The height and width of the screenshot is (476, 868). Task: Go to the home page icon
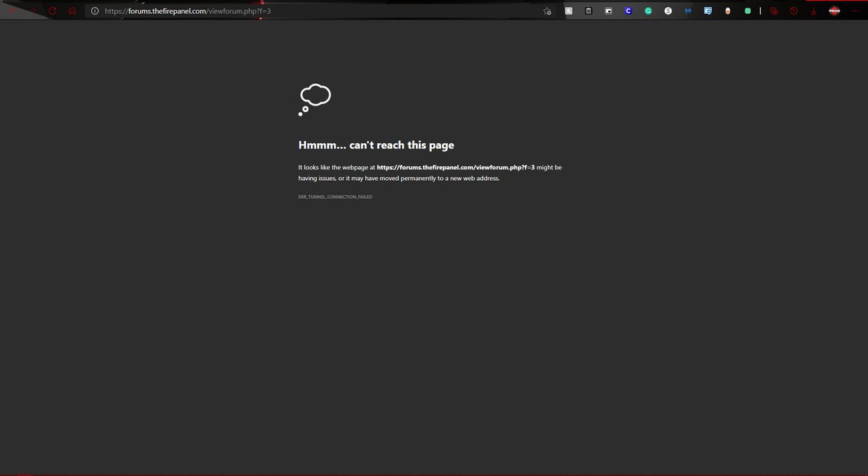click(x=72, y=11)
